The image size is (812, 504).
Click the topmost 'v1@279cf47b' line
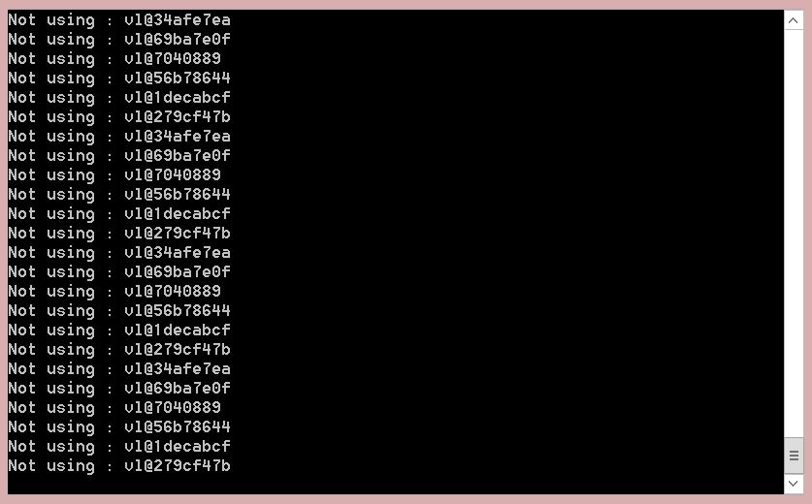[119, 117]
